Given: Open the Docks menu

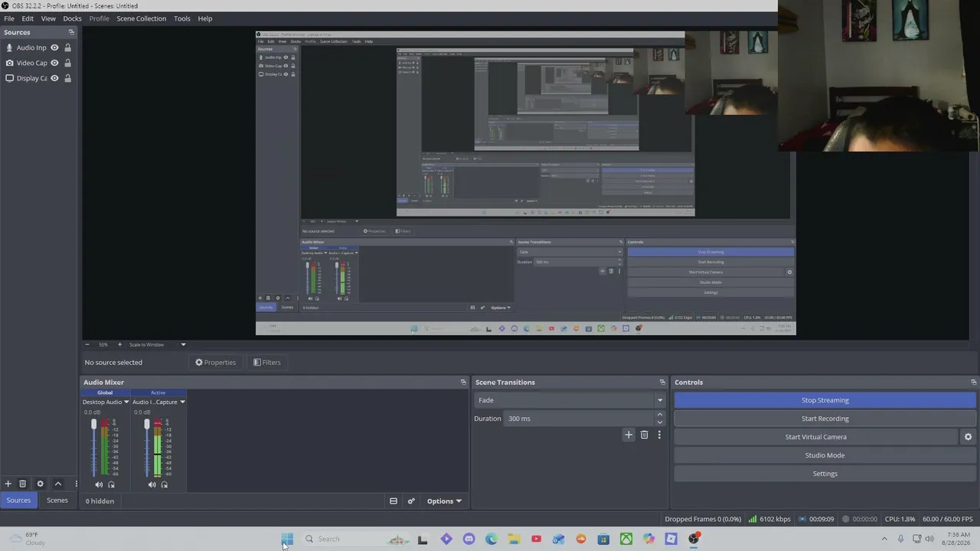Looking at the screenshot, I should coord(72,18).
